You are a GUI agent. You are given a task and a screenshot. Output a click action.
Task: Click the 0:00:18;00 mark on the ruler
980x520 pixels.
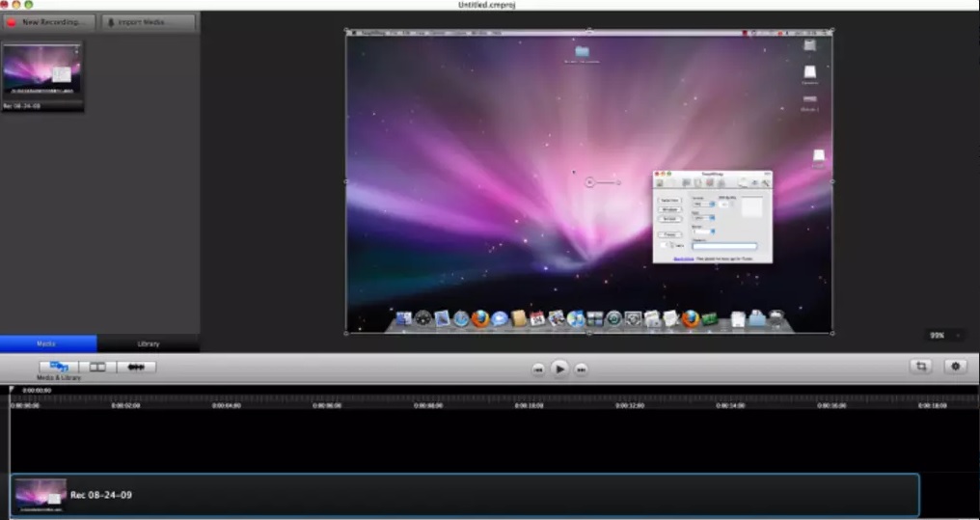(x=933, y=405)
